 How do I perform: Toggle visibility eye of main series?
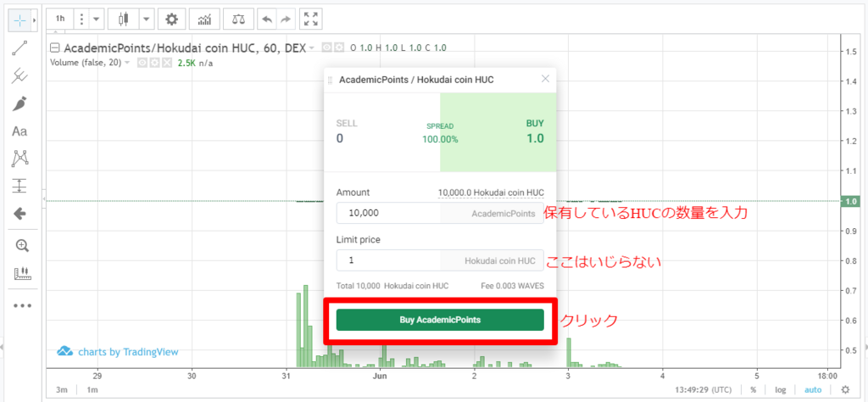(326, 47)
